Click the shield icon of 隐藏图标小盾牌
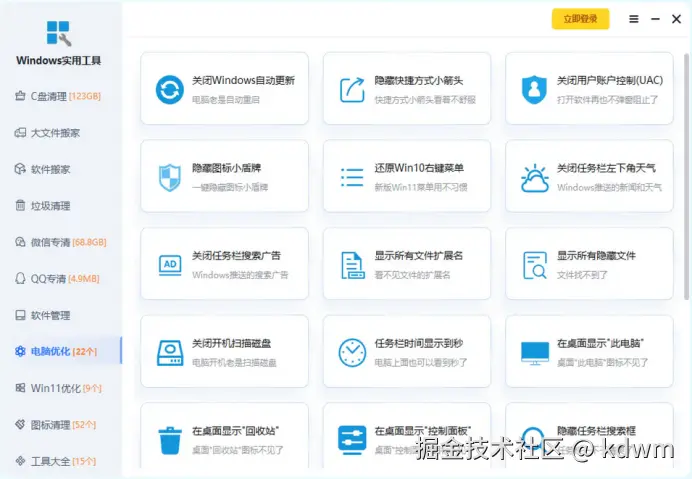 [x=170, y=177]
